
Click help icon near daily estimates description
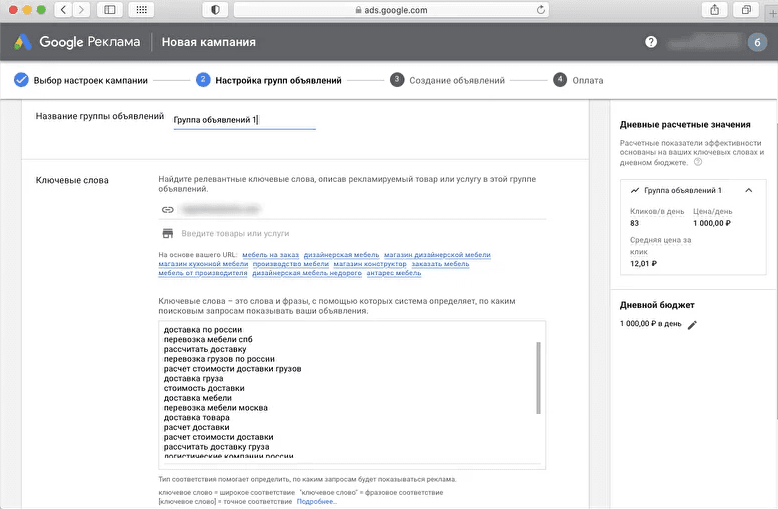tap(698, 162)
